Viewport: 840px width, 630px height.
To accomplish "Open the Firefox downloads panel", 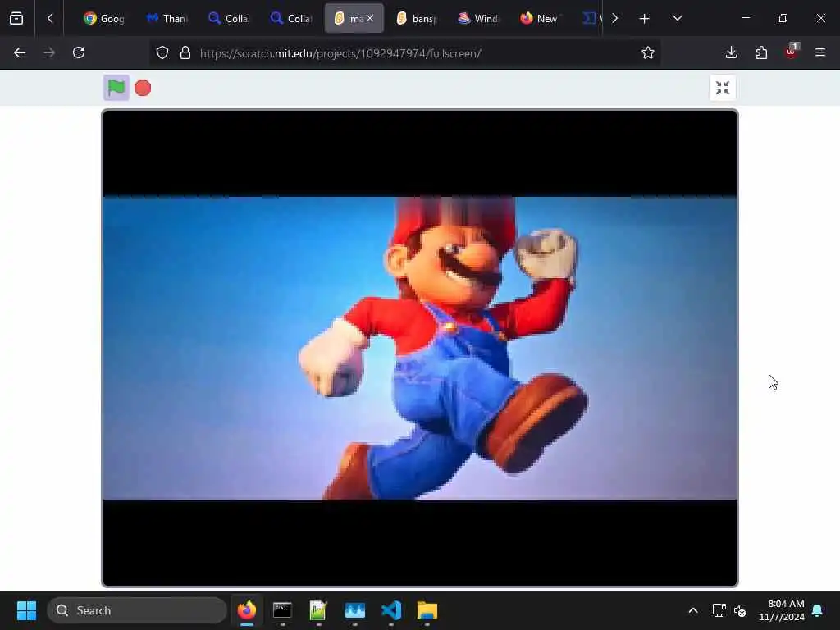I will [731, 52].
